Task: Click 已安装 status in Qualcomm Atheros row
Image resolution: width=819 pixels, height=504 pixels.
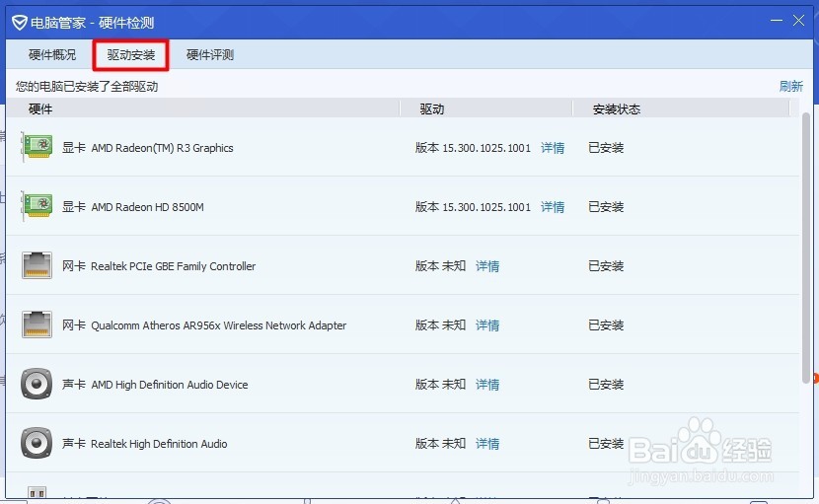Action: [606, 324]
